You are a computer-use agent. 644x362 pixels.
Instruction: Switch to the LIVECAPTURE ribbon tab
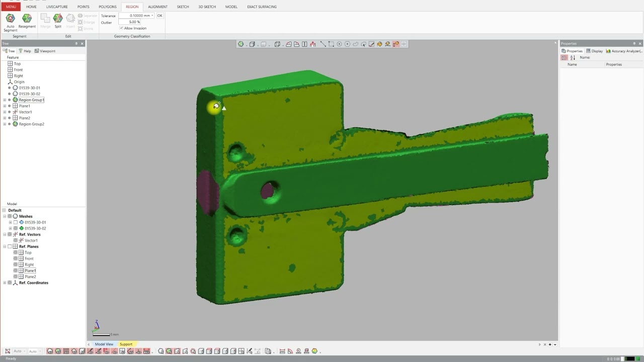coord(57,7)
